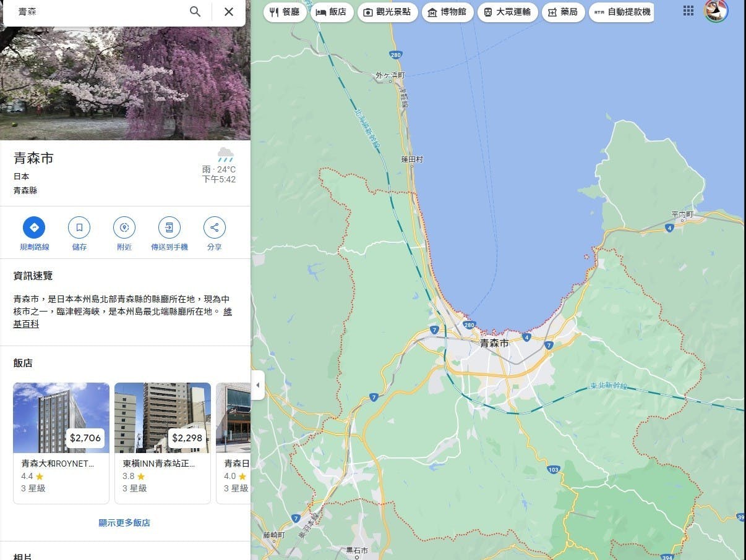This screenshot has height=560, width=746.
Task: Click the 資訊速覽 heading
Action: [x=33, y=276]
